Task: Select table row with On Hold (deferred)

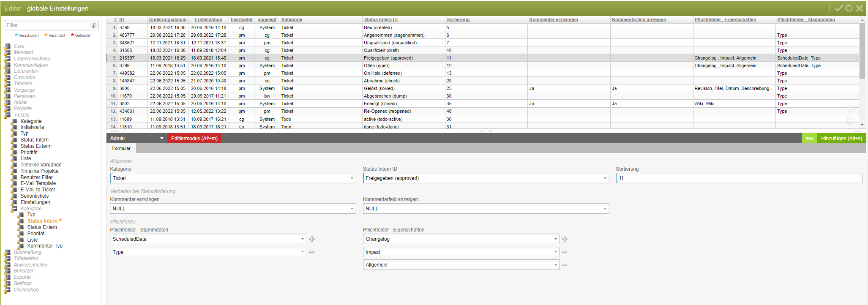Action: coord(483,73)
